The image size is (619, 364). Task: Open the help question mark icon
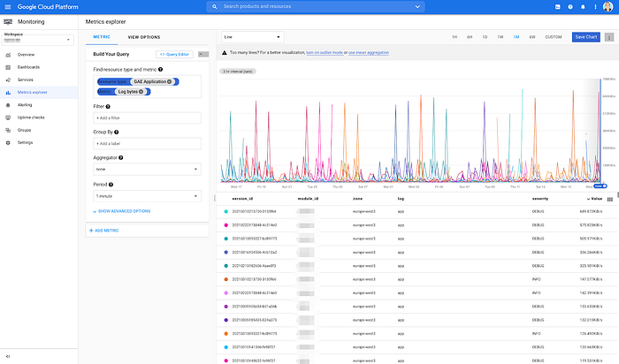(x=570, y=7)
